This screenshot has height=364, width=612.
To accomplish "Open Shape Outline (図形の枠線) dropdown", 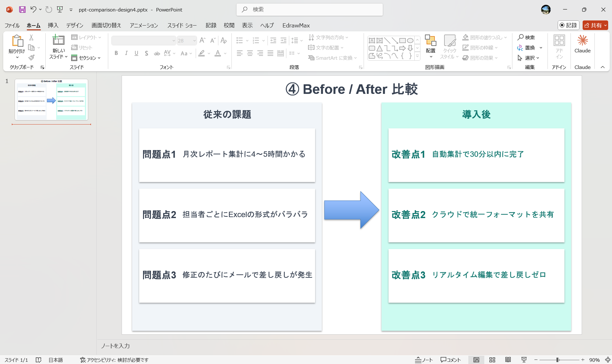I will 480,48.
